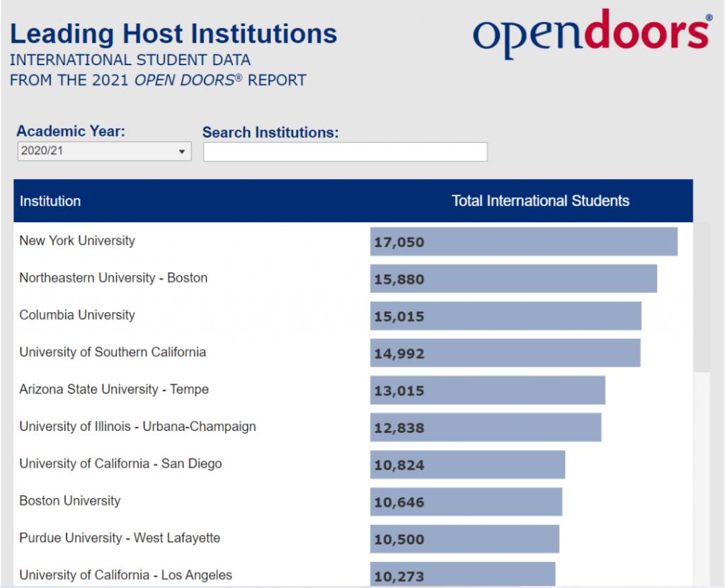Click the 10,646 bar for Boston University
Image resolution: width=725 pixels, height=588 pixels.
[x=466, y=502]
